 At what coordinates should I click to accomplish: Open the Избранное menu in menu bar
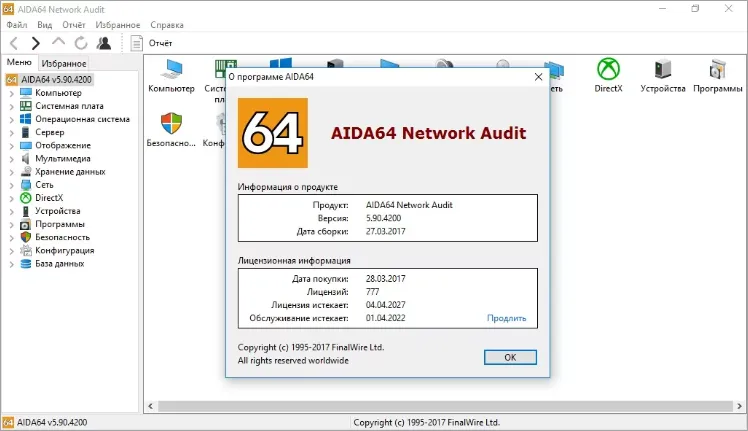118,25
